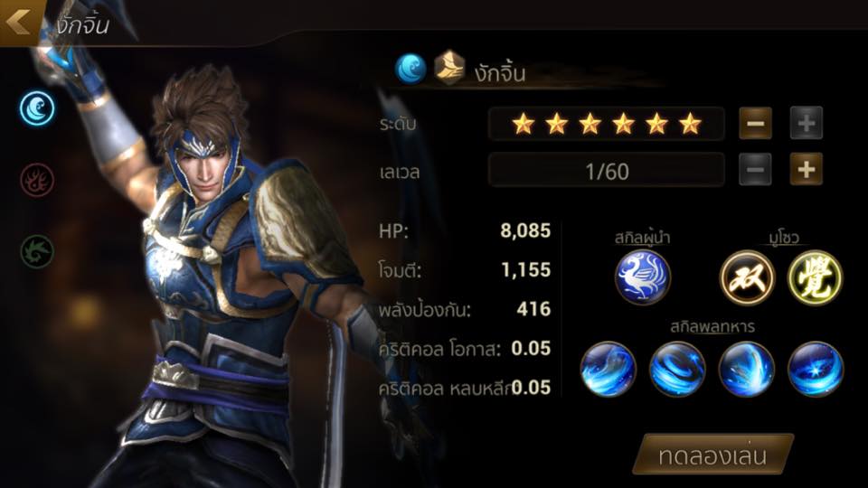Select the blue water element form

(x=37, y=108)
